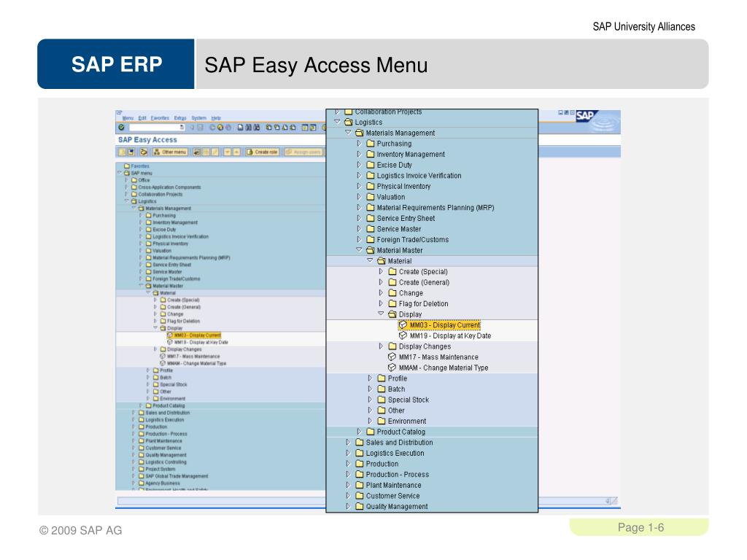Click 'Flag for Deletion' in magnified tree
This screenshot has height=560, width=747.
423,303
